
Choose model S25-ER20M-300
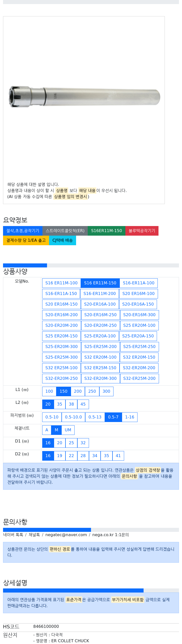(x=62, y=347)
